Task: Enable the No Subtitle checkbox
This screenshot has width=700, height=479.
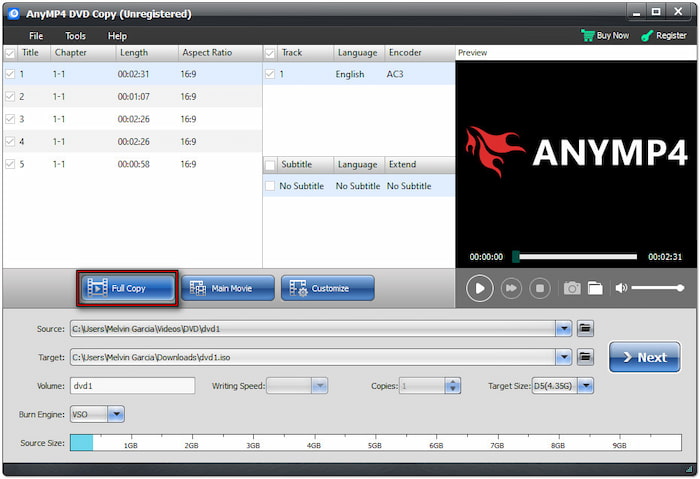Action: [269, 186]
